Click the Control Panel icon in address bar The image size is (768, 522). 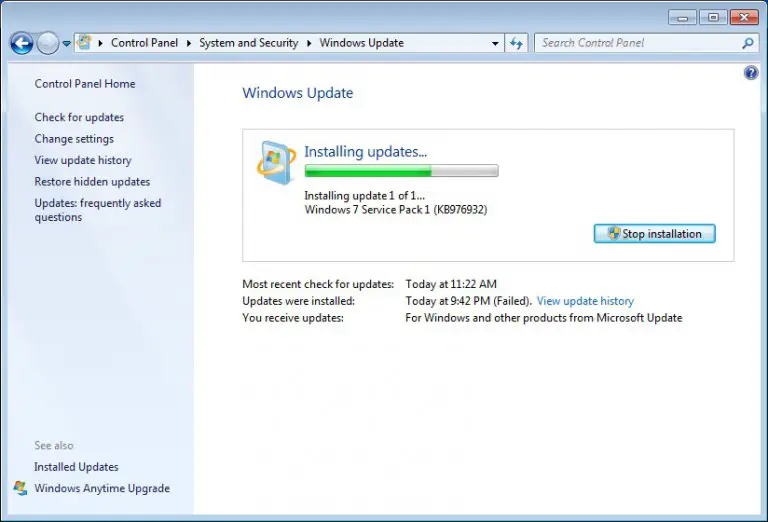84,43
